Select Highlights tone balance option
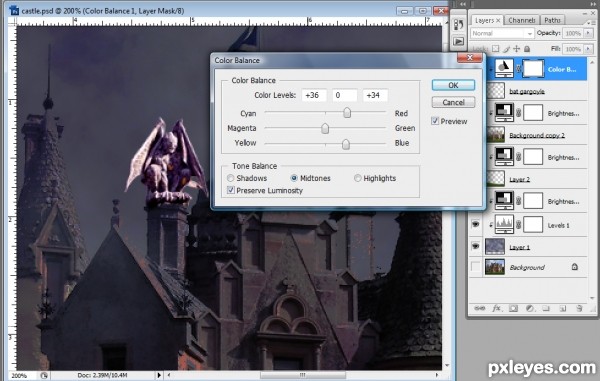 pyautogui.click(x=357, y=178)
